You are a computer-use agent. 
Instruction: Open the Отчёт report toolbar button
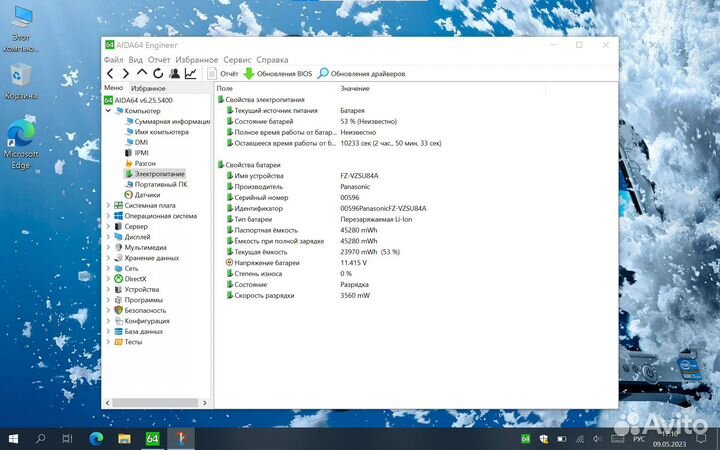click(222, 73)
